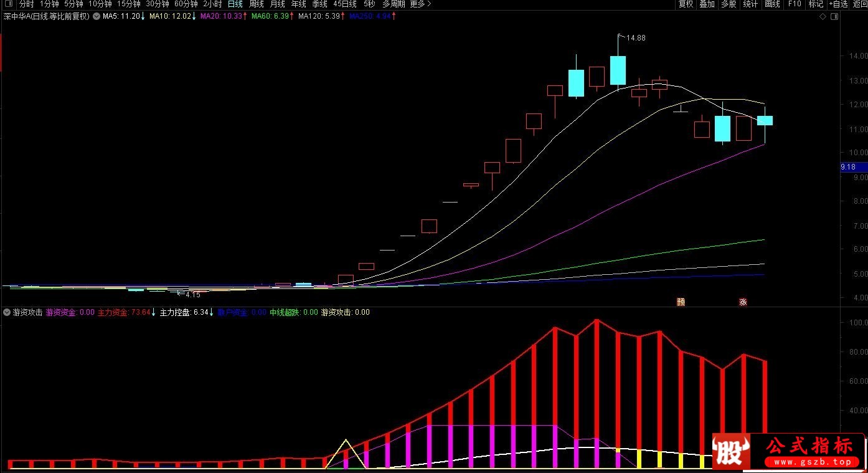Click the cyan candle at the 14.88 peak
Viewport: 868px width, 473px height.
point(618,70)
